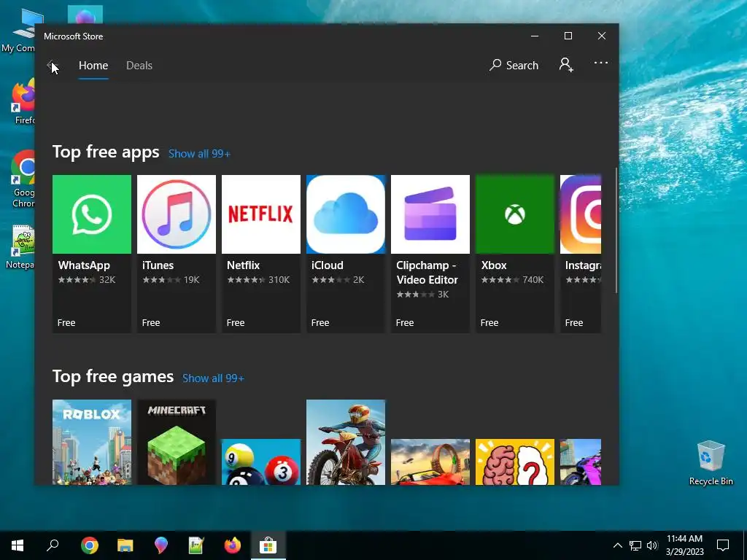Image resolution: width=747 pixels, height=560 pixels.
Task: Click the Store window vertical scrollbar
Action: (x=616, y=230)
